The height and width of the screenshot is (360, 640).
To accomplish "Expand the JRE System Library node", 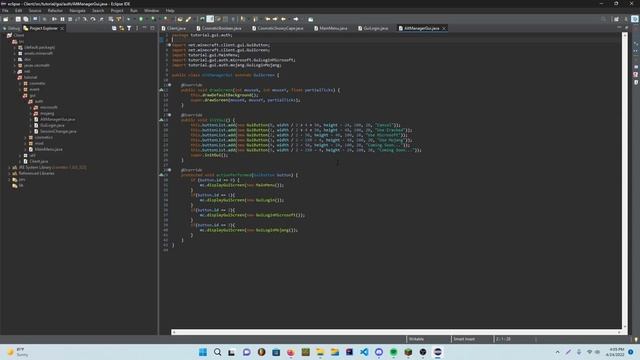I will pos(10,167).
